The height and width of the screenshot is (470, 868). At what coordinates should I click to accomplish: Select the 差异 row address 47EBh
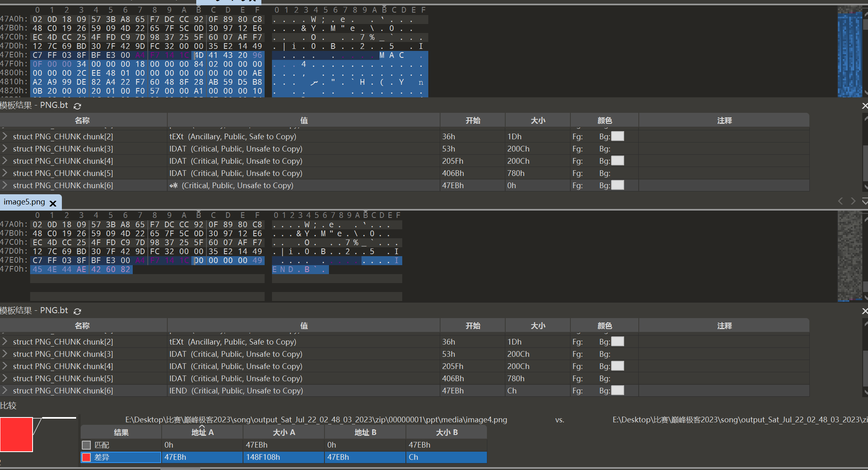175,457
